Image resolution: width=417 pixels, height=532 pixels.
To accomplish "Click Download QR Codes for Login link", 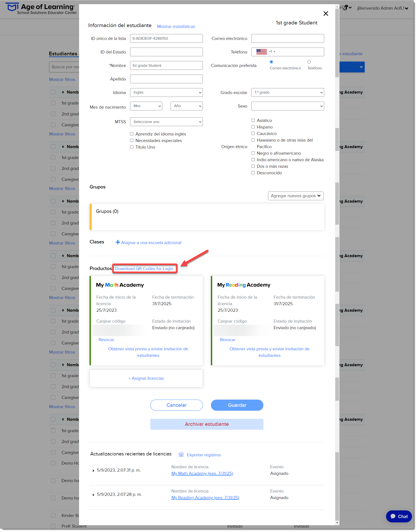I will [x=144, y=268].
